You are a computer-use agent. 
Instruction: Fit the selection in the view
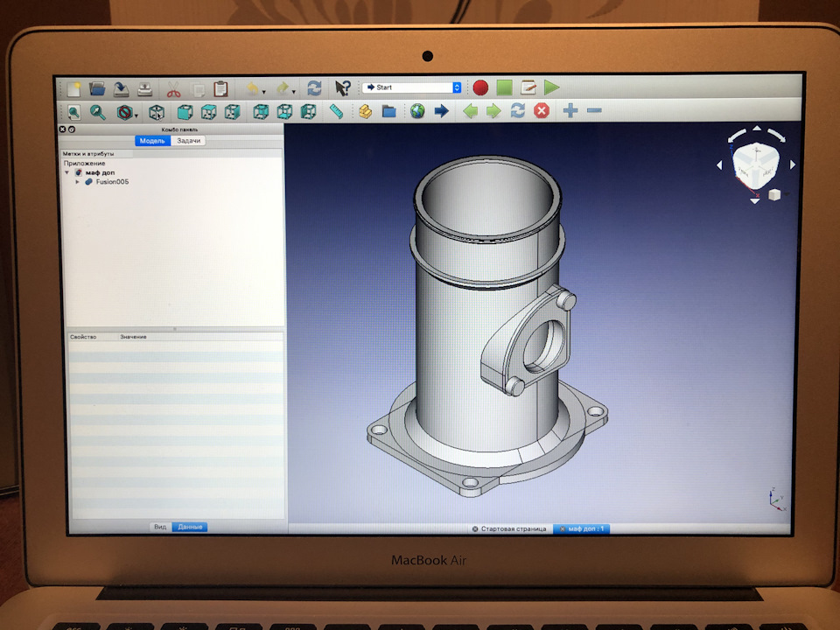tap(97, 113)
